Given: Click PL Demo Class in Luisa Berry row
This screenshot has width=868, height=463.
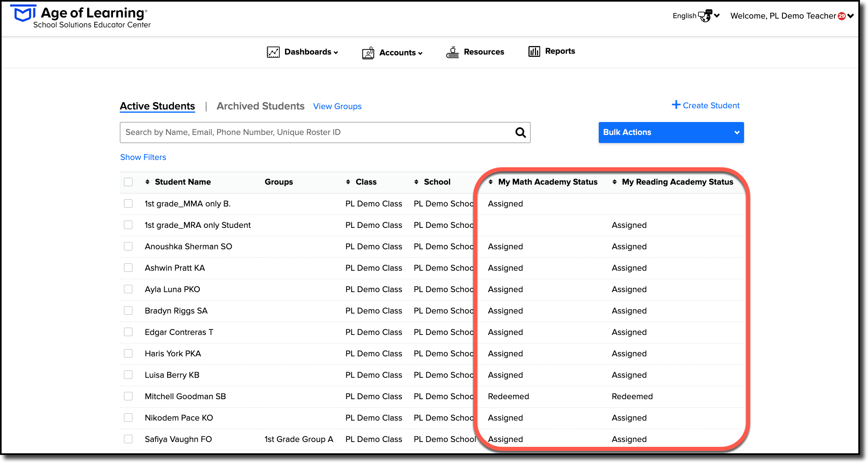Looking at the screenshot, I should [374, 375].
